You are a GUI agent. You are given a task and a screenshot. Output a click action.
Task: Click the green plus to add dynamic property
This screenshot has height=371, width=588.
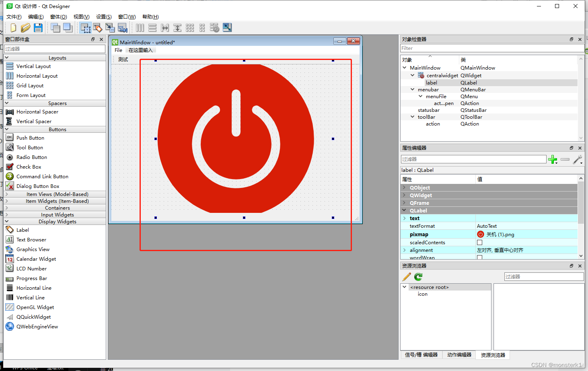click(553, 159)
